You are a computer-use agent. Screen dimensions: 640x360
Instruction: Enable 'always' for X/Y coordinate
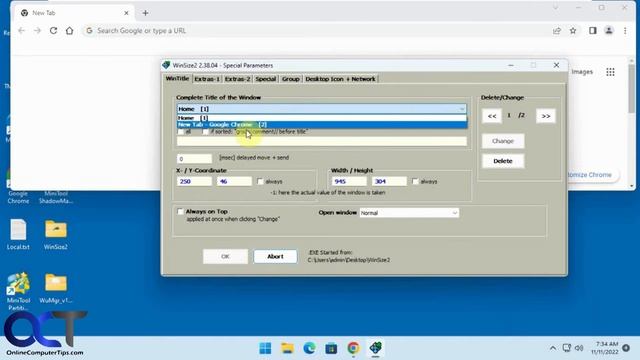coord(260,181)
